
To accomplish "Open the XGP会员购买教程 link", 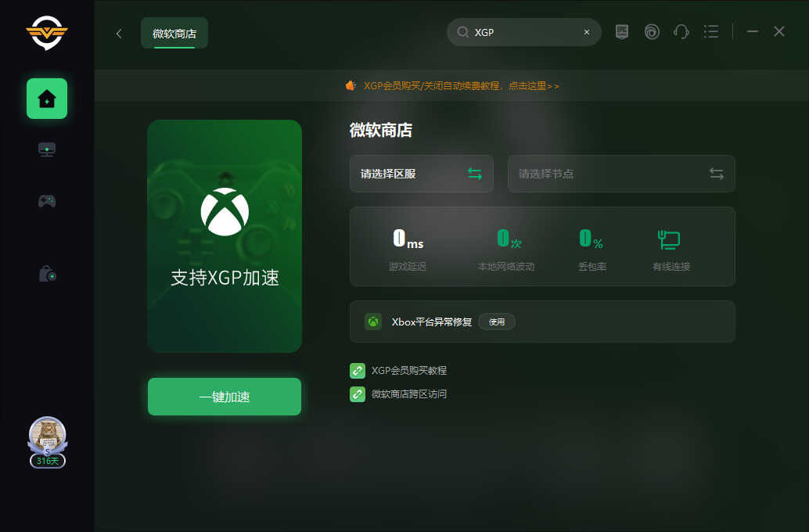I will click(x=409, y=371).
